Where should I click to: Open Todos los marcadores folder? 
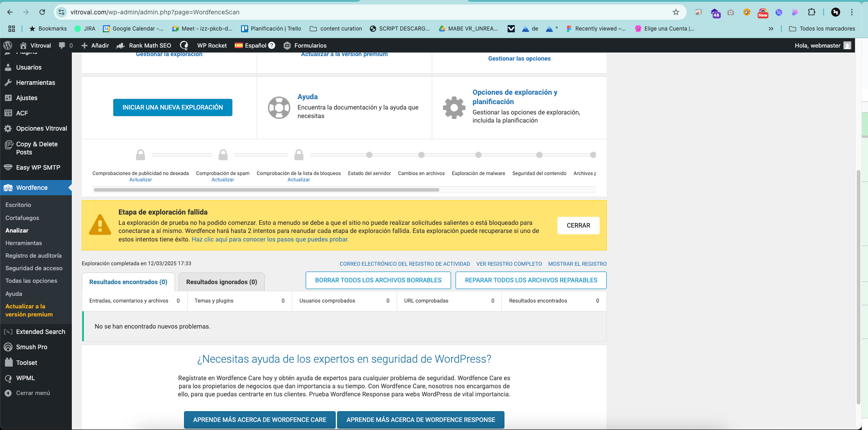[822, 29]
